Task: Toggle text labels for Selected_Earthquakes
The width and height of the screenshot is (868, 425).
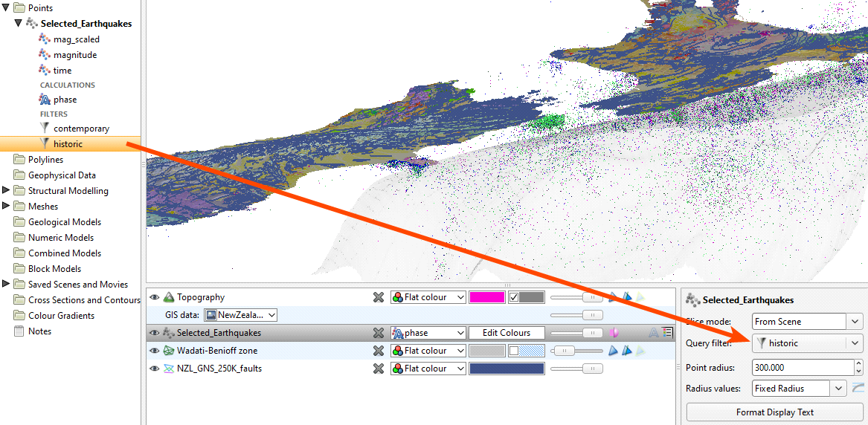Action: (x=653, y=333)
